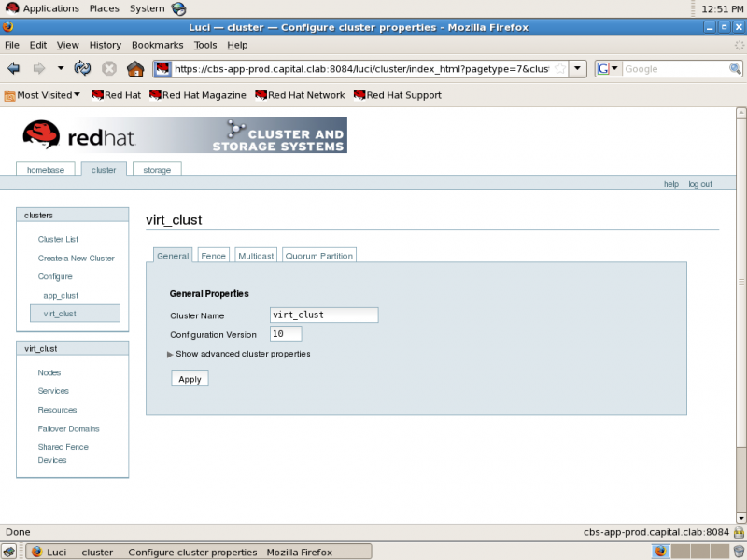Open the Red Hat Magazine bookmark
Image resolution: width=747 pixels, height=560 pixels.
coord(198,95)
